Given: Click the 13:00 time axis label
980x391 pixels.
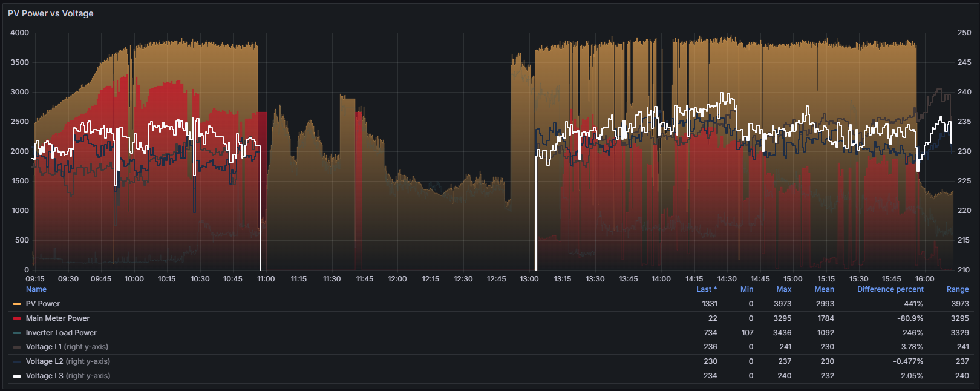Looking at the screenshot, I should (529, 279).
